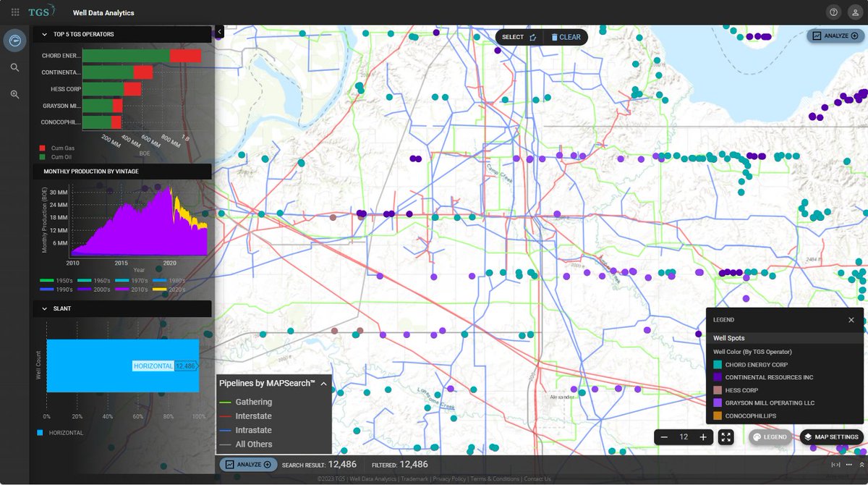Clear the map selection

566,37
